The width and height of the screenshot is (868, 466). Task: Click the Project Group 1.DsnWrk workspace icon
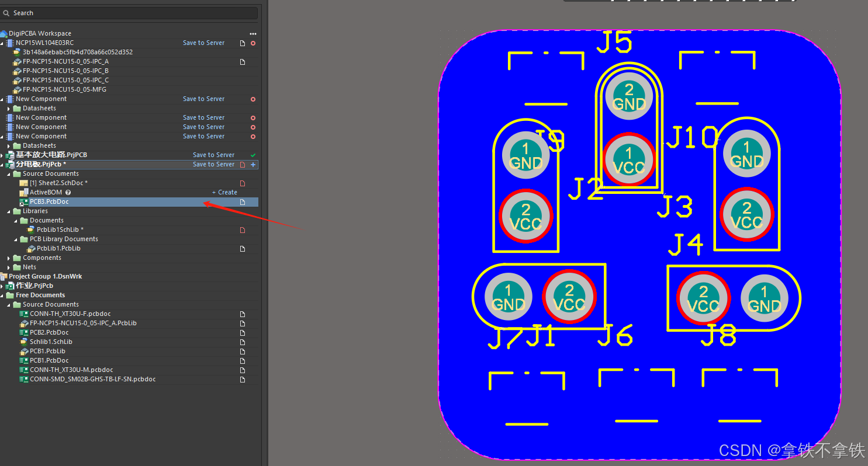coord(4,277)
